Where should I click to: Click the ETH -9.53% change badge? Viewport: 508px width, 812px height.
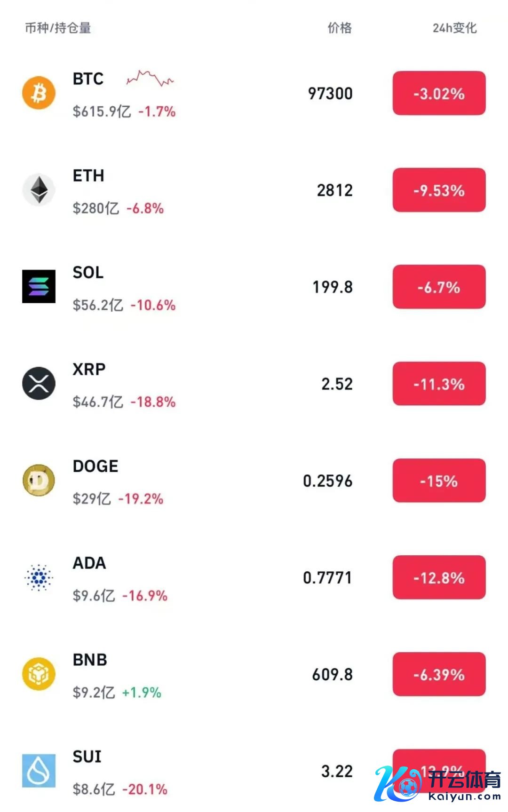pos(439,190)
